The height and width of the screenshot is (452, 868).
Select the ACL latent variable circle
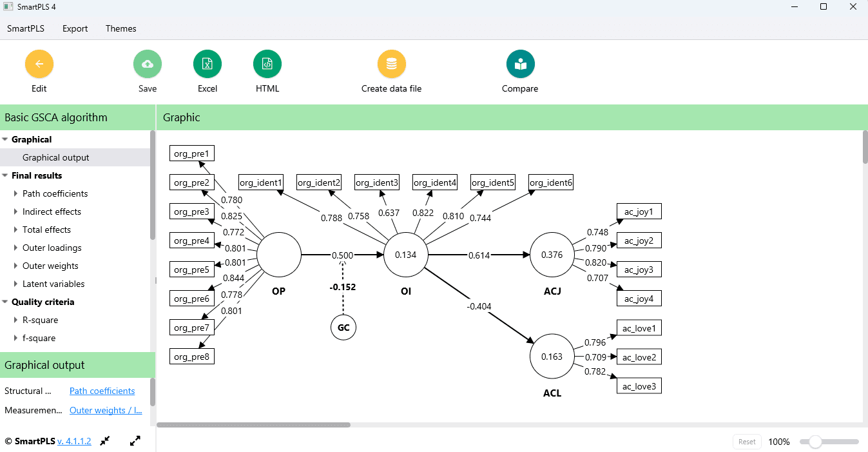click(552, 357)
